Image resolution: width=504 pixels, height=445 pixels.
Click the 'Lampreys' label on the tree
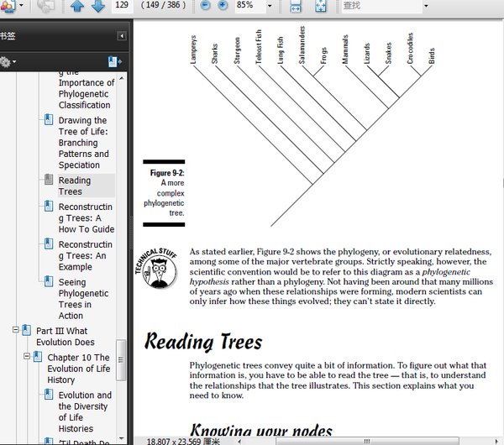(193, 50)
